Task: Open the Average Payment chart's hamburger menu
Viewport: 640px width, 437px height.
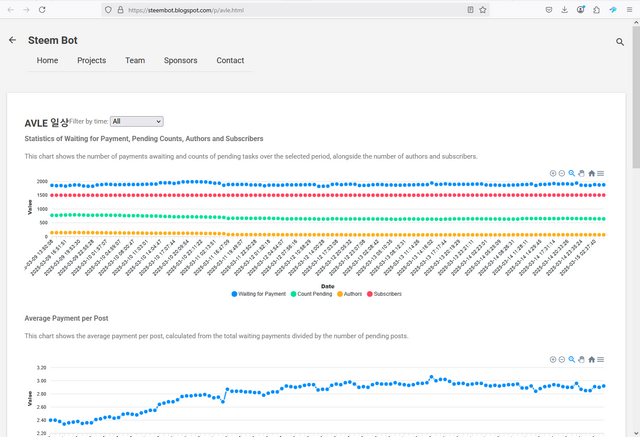Action: (601, 359)
